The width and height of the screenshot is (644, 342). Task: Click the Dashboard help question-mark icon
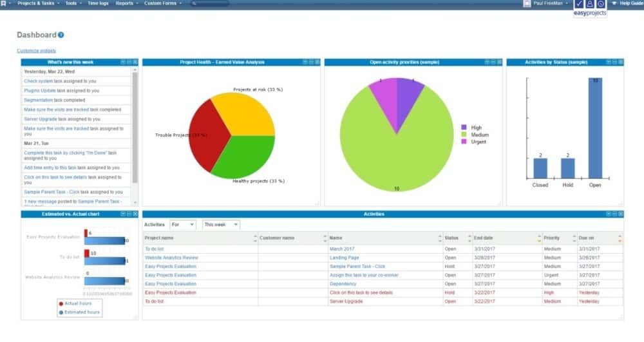pyautogui.click(x=61, y=35)
